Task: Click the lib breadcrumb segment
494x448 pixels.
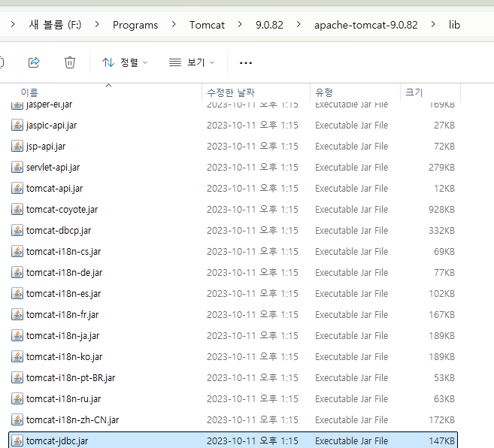Action: pos(454,25)
